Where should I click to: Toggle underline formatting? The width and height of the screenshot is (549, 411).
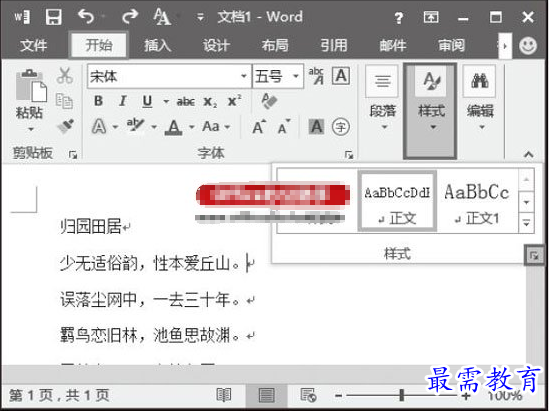click(147, 102)
